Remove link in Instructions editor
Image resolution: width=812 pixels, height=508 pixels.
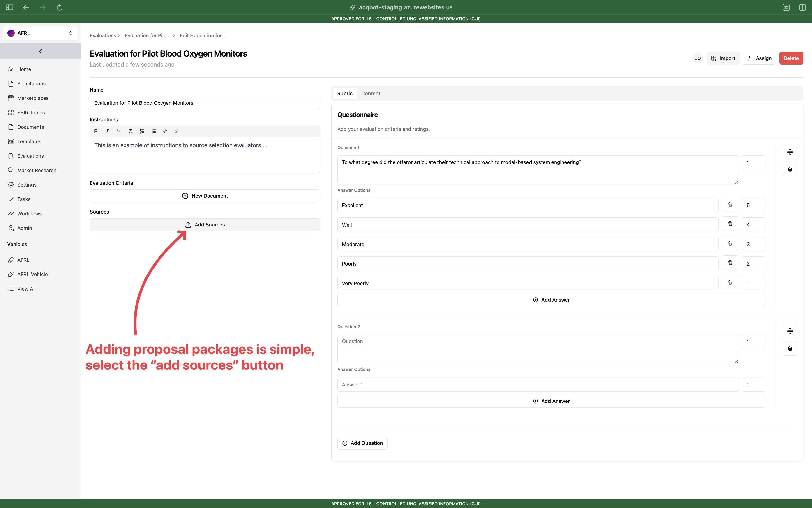coord(176,131)
